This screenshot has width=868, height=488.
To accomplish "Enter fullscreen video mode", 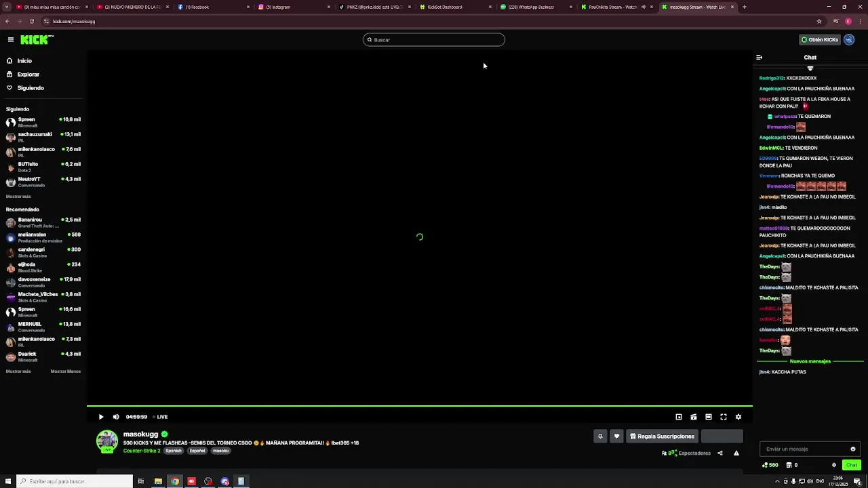I will pos(724,417).
